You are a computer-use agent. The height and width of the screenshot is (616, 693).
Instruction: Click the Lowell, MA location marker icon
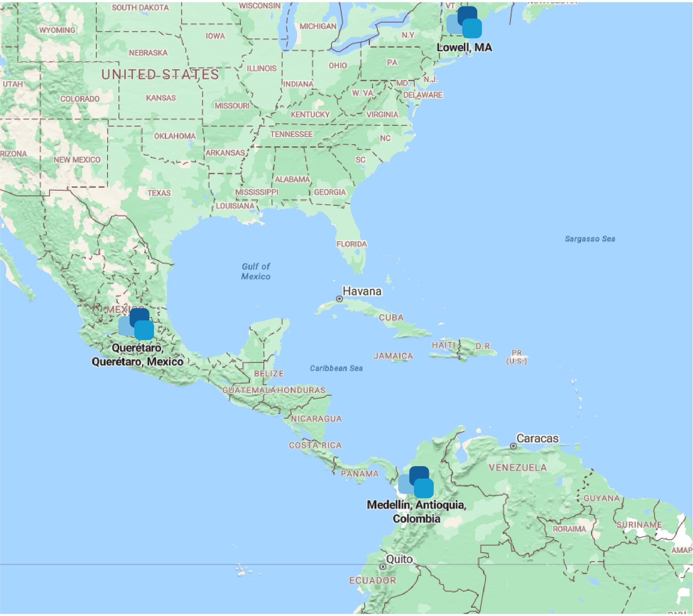click(465, 23)
